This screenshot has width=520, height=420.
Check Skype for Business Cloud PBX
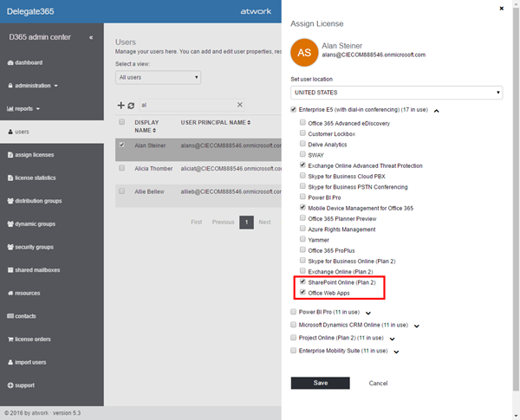point(302,175)
